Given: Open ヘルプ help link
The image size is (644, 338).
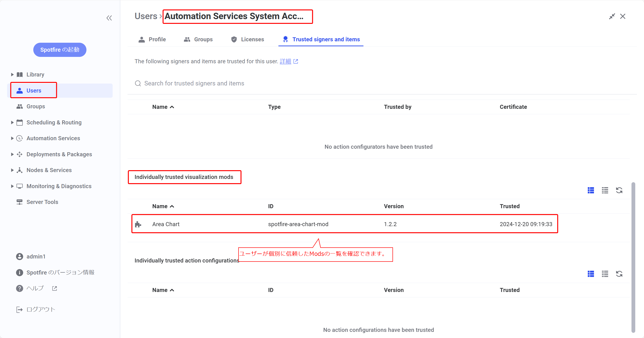Looking at the screenshot, I should click(35, 288).
